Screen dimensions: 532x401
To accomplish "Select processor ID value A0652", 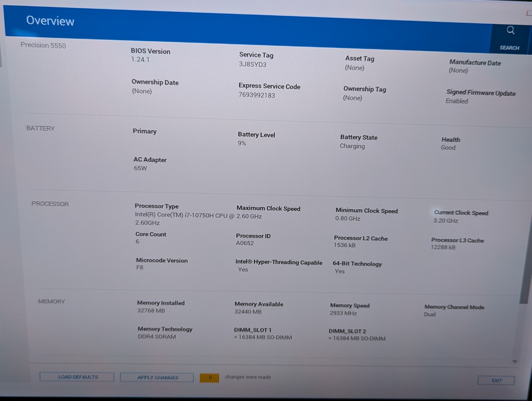I will [x=245, y=243].
